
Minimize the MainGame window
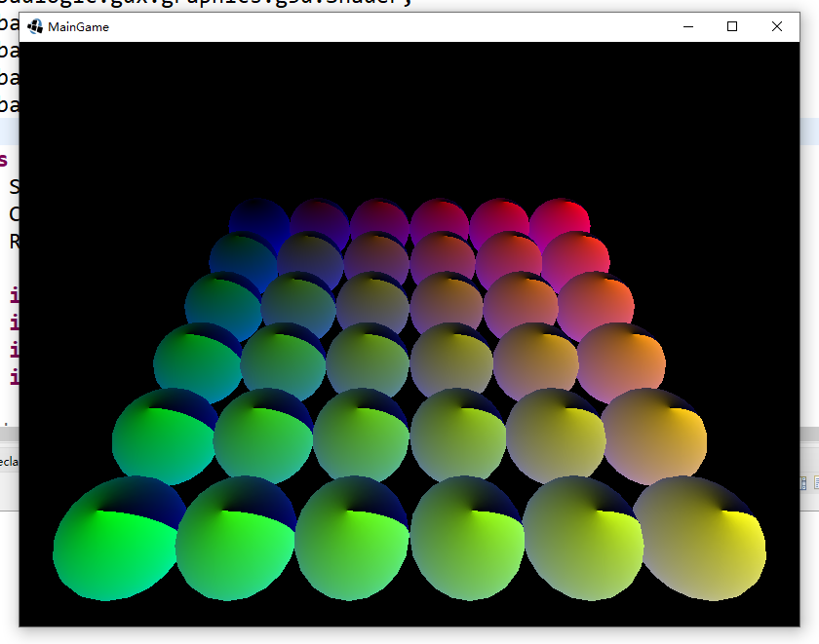[688, 26]
